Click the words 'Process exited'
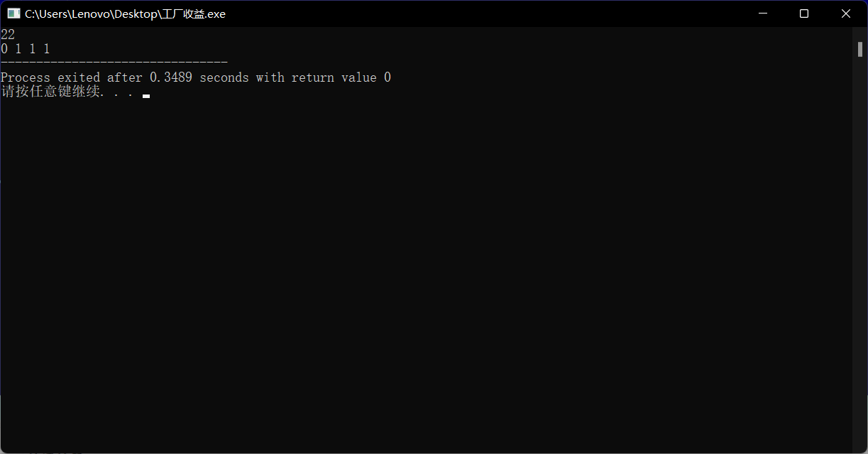 coord(50,77)
